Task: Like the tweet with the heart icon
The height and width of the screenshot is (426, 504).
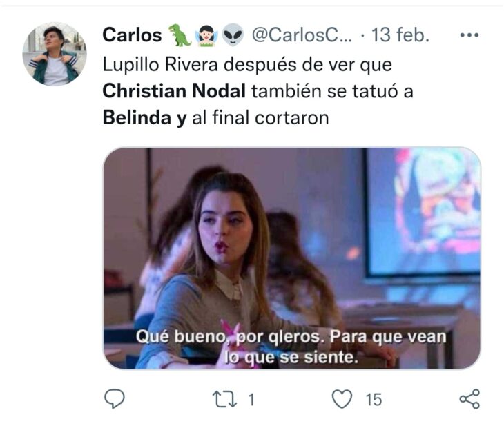Action: (x=342, y=399)
